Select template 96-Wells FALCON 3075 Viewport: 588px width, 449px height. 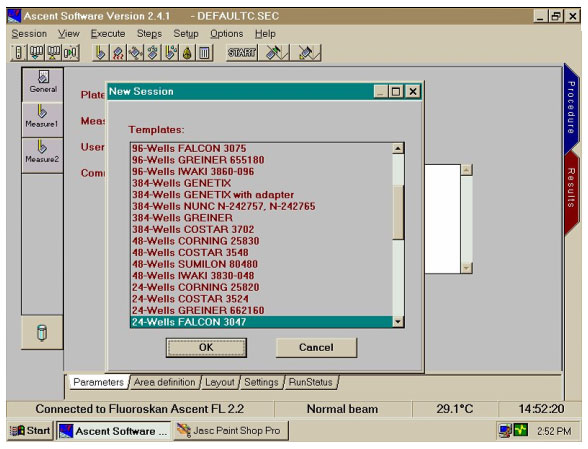click(261, 149)
